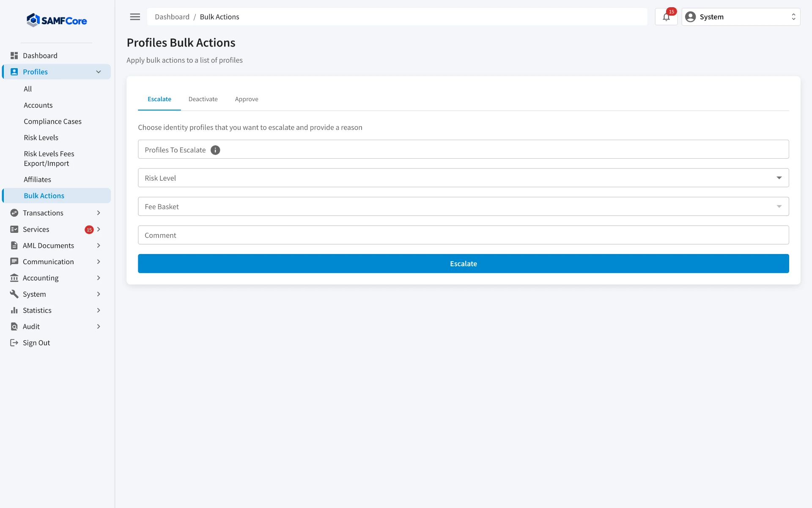Expand the Statistics menu chevron

(x=99, y=310)
